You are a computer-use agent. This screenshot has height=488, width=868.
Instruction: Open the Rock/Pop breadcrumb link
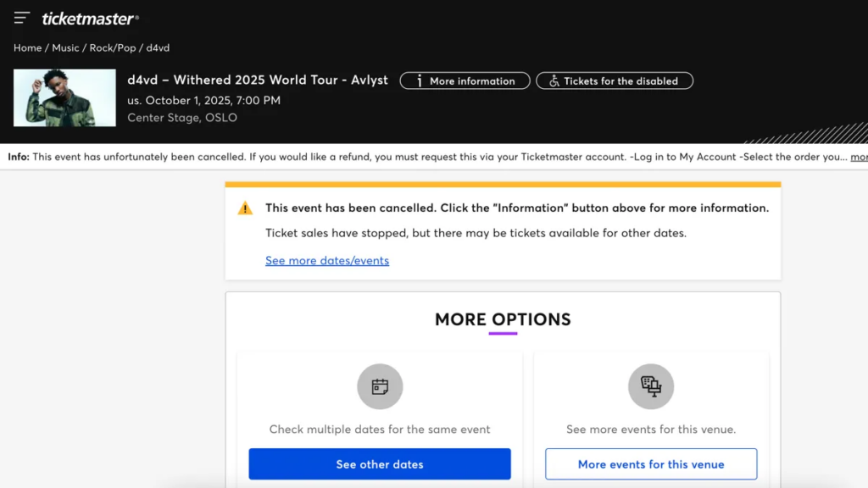point(113,47)
